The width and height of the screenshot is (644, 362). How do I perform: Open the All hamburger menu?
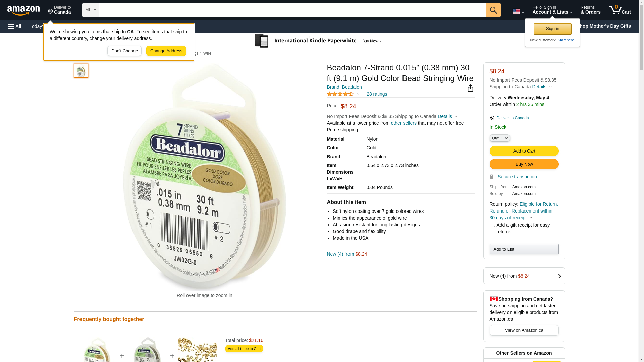pyautogui.click(x=15, y=26)
